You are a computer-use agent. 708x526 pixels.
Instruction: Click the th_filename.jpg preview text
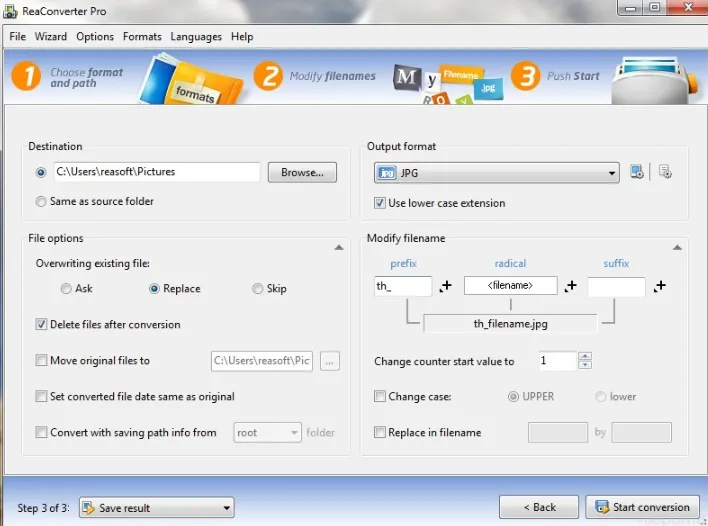(x=510, y=324)
